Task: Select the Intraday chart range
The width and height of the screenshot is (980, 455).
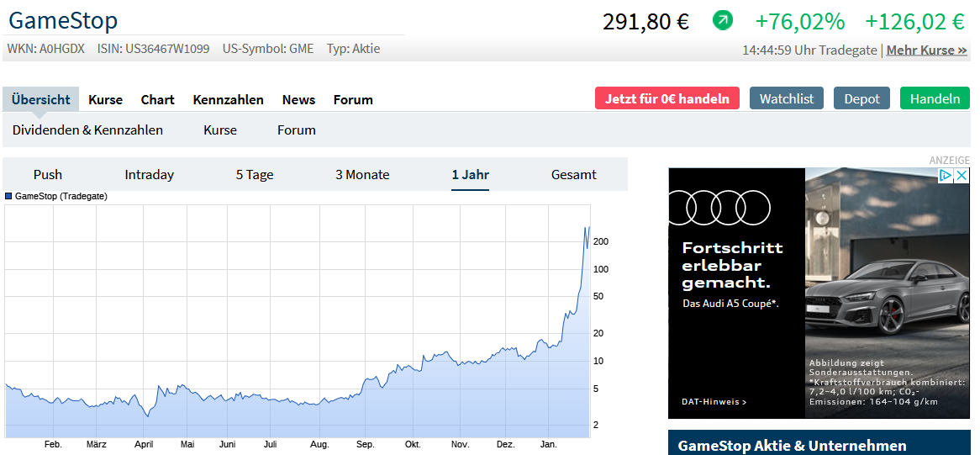Action: tap(150, 174)
